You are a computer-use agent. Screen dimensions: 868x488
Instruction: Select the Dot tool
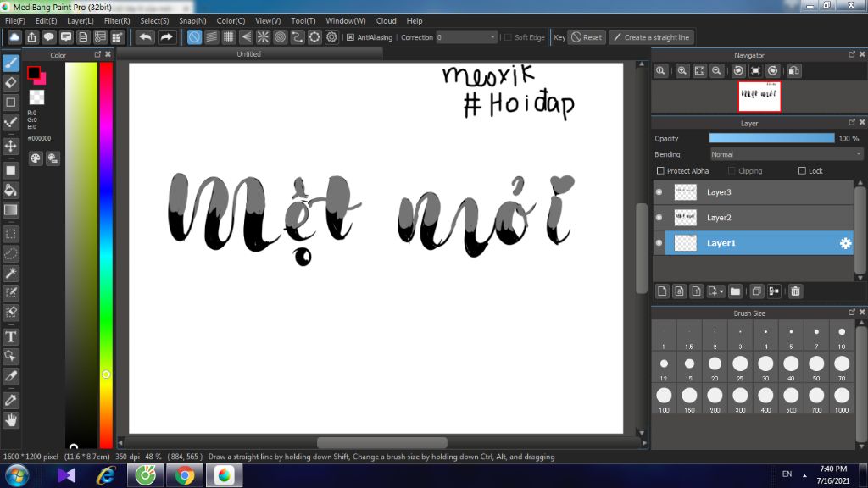pyautogui.click(x=10, y=122)
